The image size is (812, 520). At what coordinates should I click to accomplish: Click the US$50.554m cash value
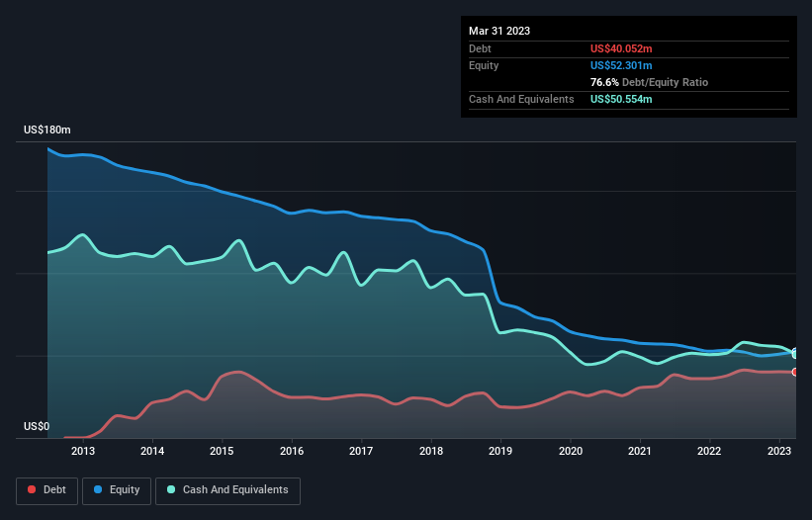[x=621, y=99]
